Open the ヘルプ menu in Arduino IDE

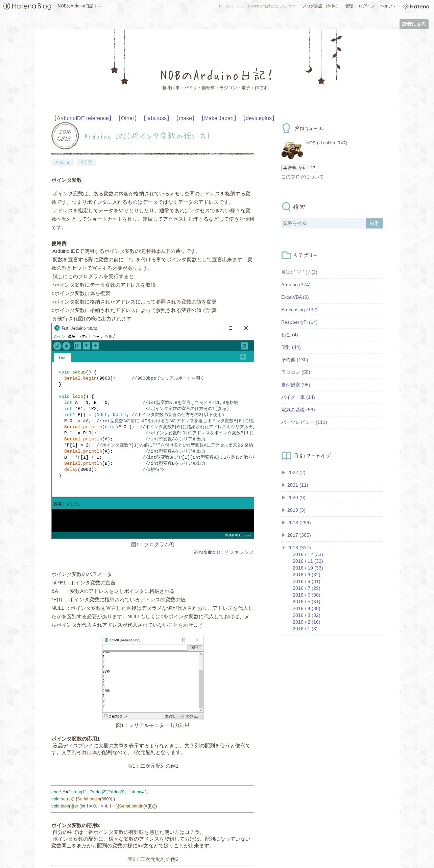click(110, 336)
